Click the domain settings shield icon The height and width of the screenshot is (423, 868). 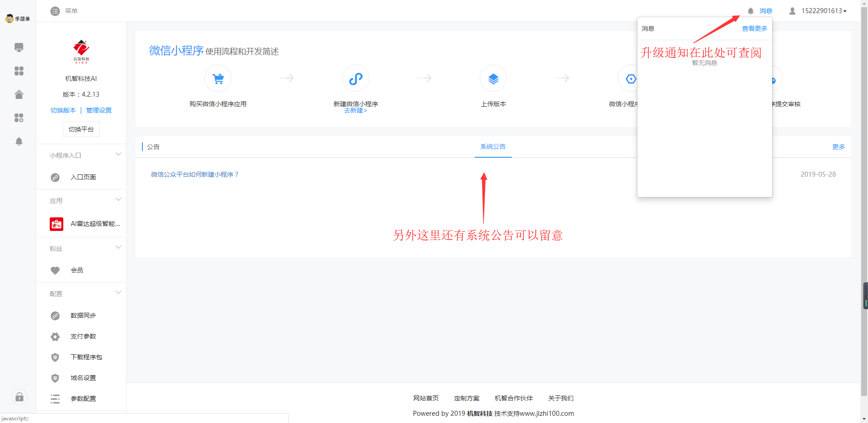tap(55, 378)
